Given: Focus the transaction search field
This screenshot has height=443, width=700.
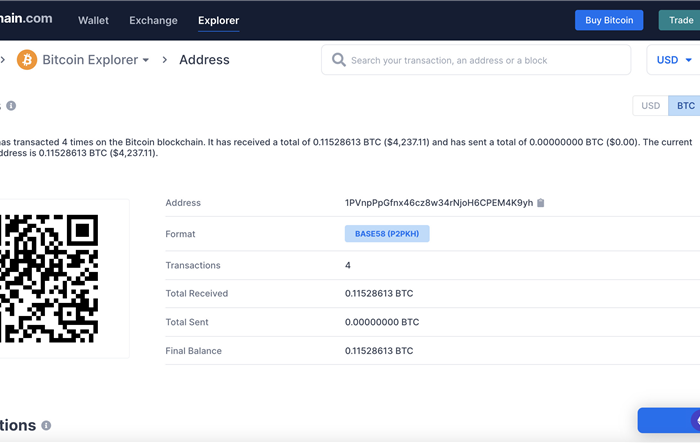Looking at the screenshot, I should point(476,60).
